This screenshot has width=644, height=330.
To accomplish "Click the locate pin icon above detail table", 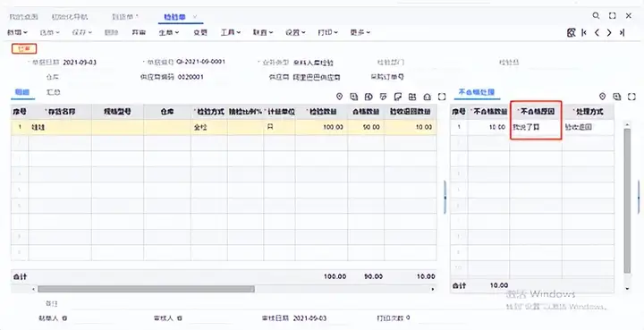I will (x=339, y=97).
